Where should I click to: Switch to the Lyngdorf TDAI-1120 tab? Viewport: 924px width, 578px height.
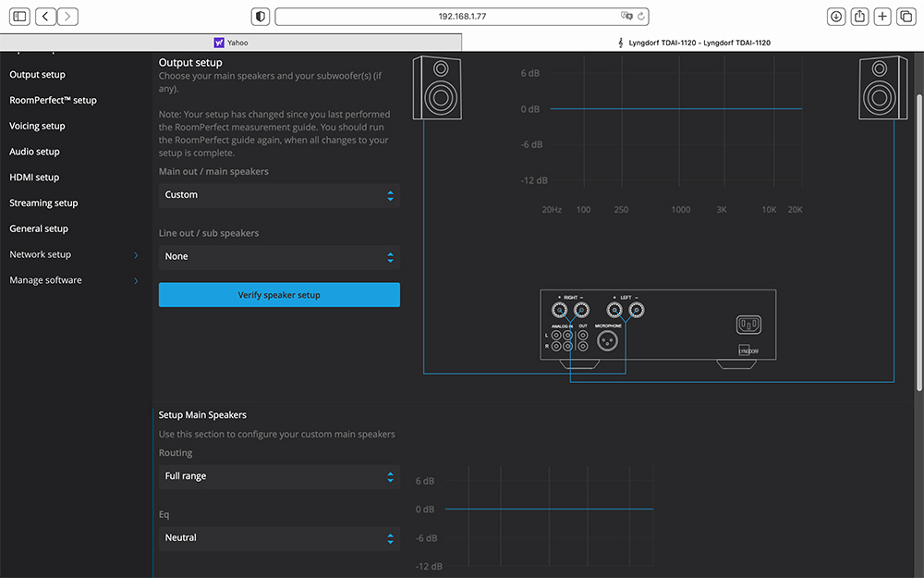point(693,43)
